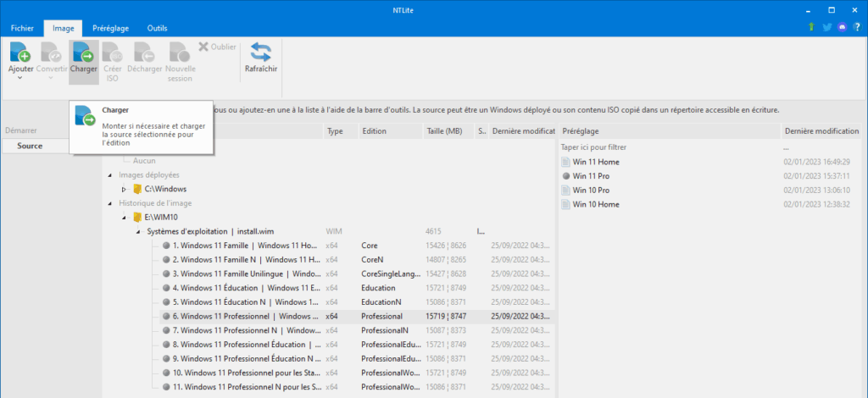Open the Préréglage ribbon tab
Image resolution: width=868 pixels, height=398 pixels.
pos(111,28)
